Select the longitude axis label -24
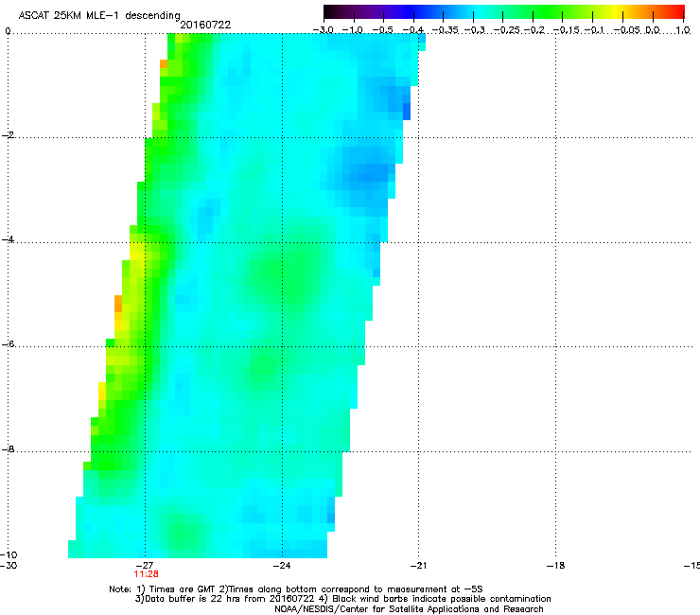700x615 pixels. (282, 565)
